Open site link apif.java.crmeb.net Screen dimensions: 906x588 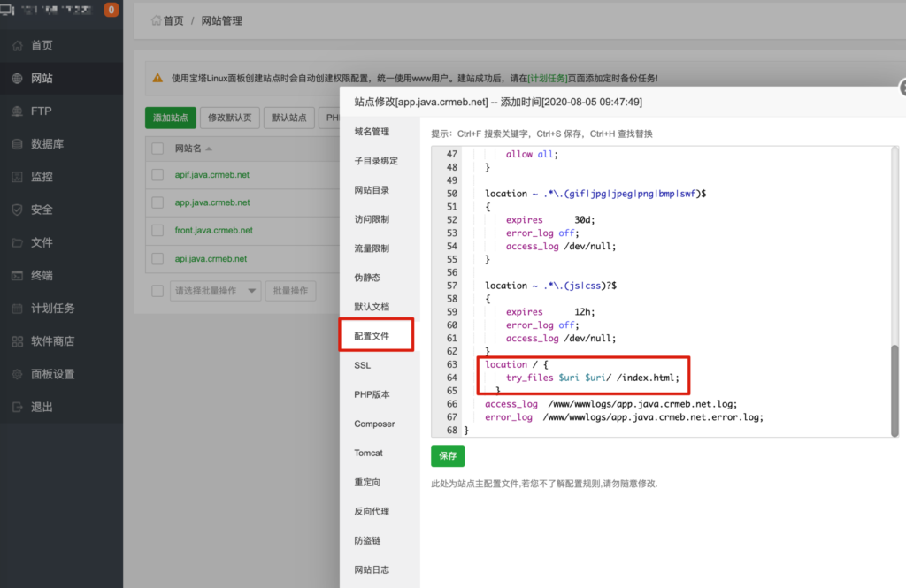pos(212,174)
